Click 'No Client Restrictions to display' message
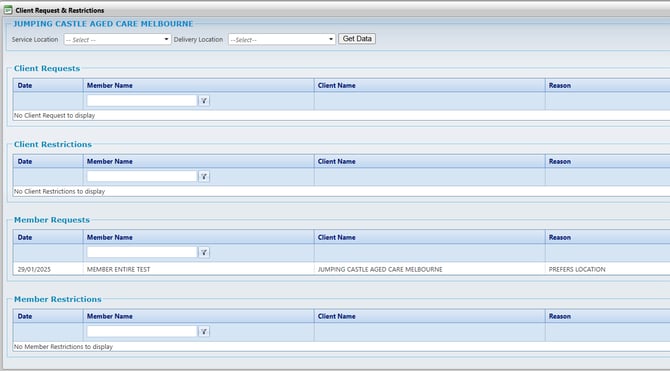Image resolution: width=670 pixels, height=371 pixels. pos(59,191)
